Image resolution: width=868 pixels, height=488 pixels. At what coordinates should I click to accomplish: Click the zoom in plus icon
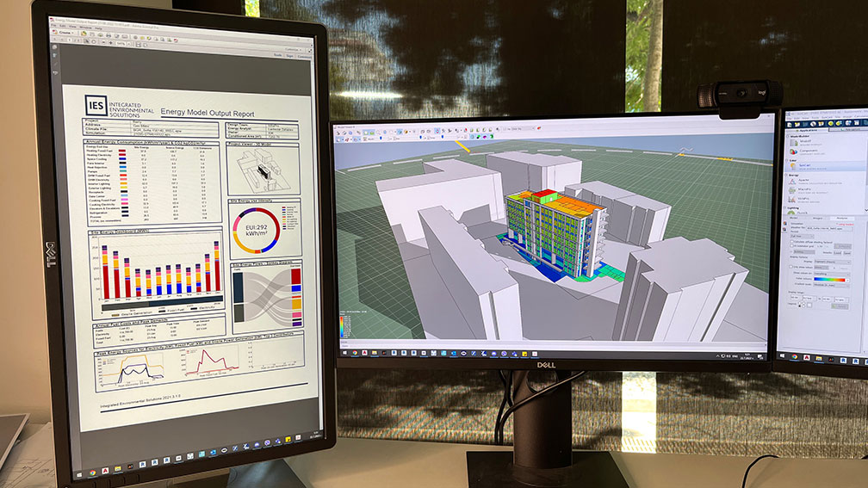pos(111,43)
